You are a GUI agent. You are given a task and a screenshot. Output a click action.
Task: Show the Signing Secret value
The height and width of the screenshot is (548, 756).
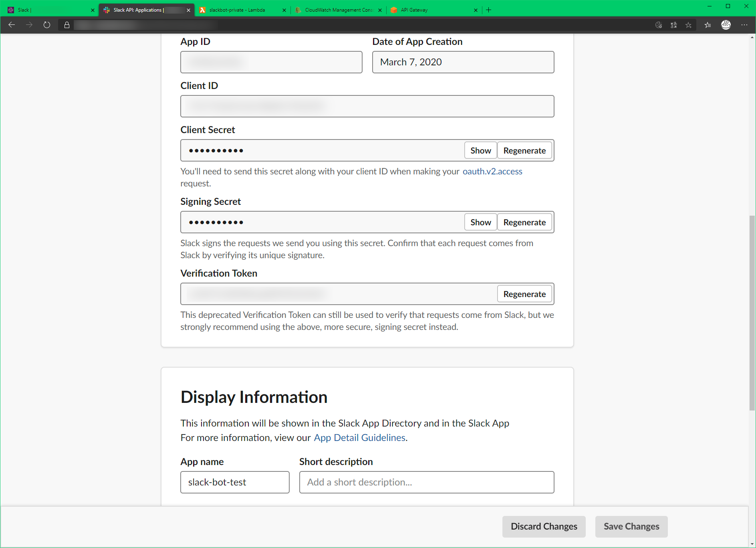coord(480,222)
